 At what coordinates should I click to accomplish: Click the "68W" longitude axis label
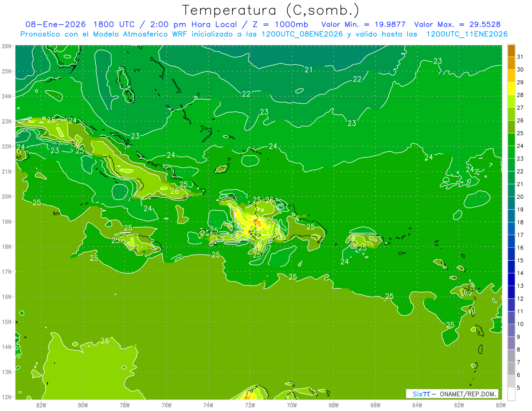click(334, 405)
